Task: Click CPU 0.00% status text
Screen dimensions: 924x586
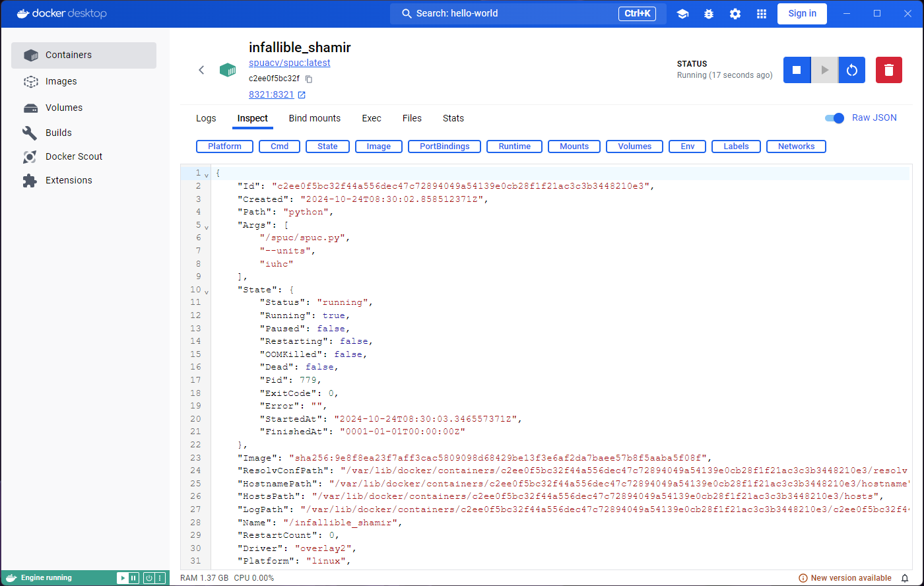Action: (254, 578)
